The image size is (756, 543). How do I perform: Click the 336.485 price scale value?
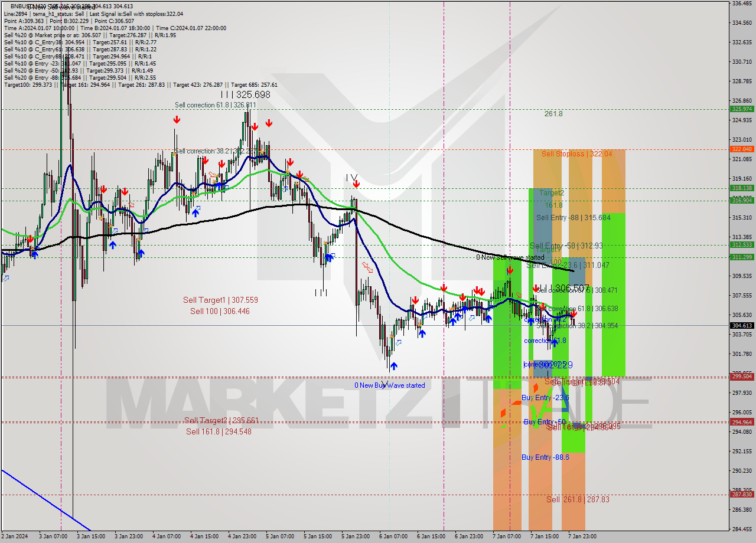coord(741,4)
